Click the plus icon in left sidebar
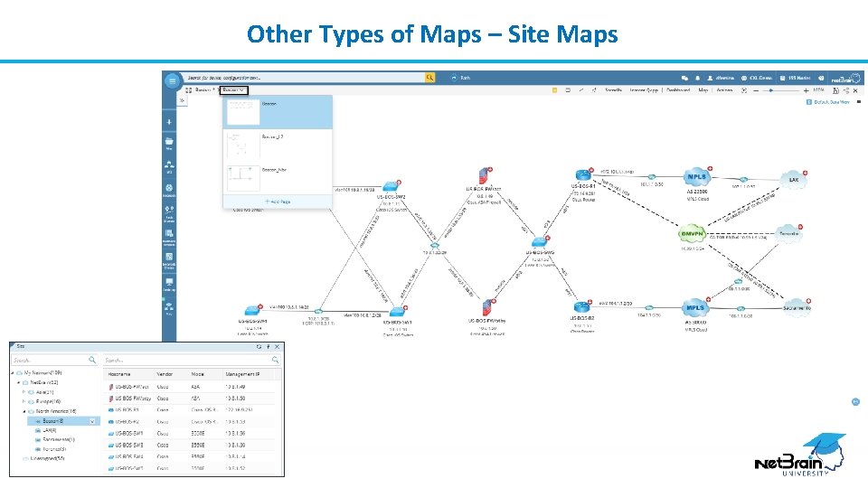This screenshot has height=488, width=868. click(x=169, y=122)
